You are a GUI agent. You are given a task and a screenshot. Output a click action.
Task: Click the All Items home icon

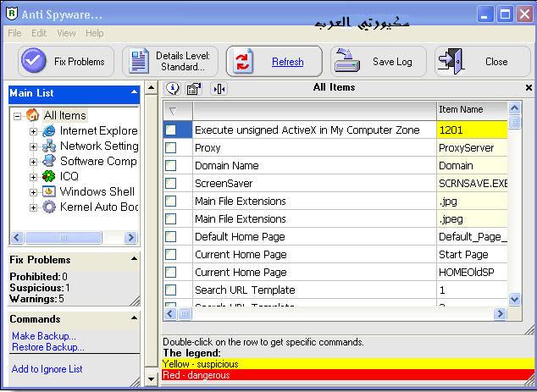pos(32,115)
